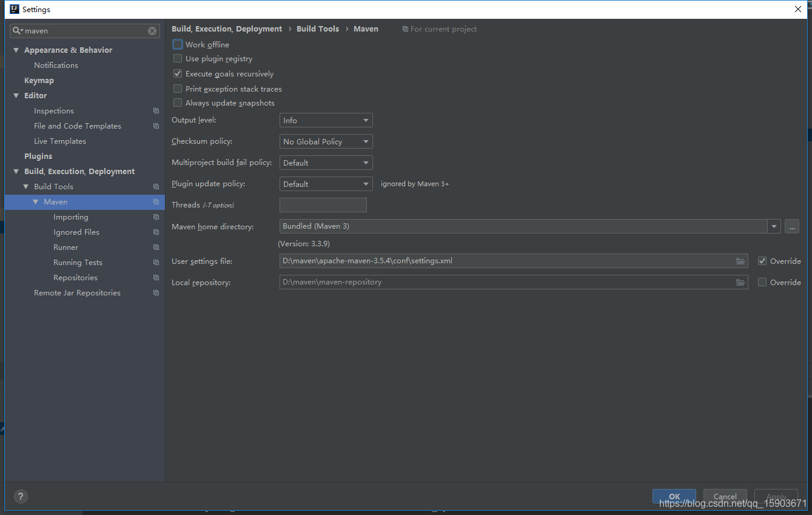Select Plugins in settings tree

(38, 157)
